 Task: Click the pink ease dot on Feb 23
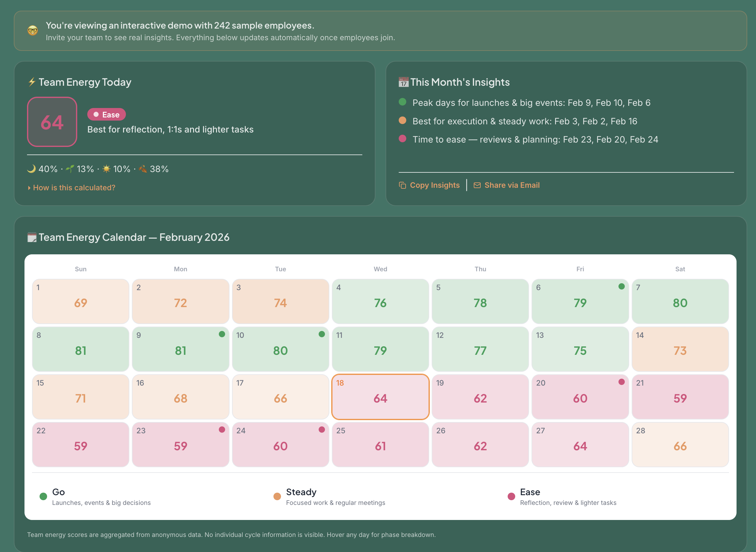click(x=222, y=430)
